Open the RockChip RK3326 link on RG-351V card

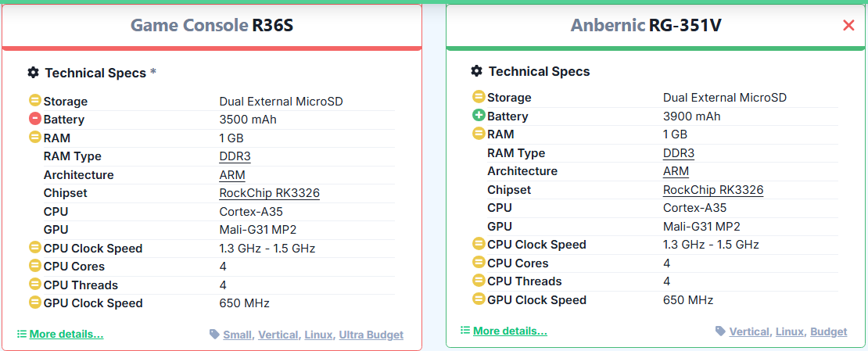point(712,189)
